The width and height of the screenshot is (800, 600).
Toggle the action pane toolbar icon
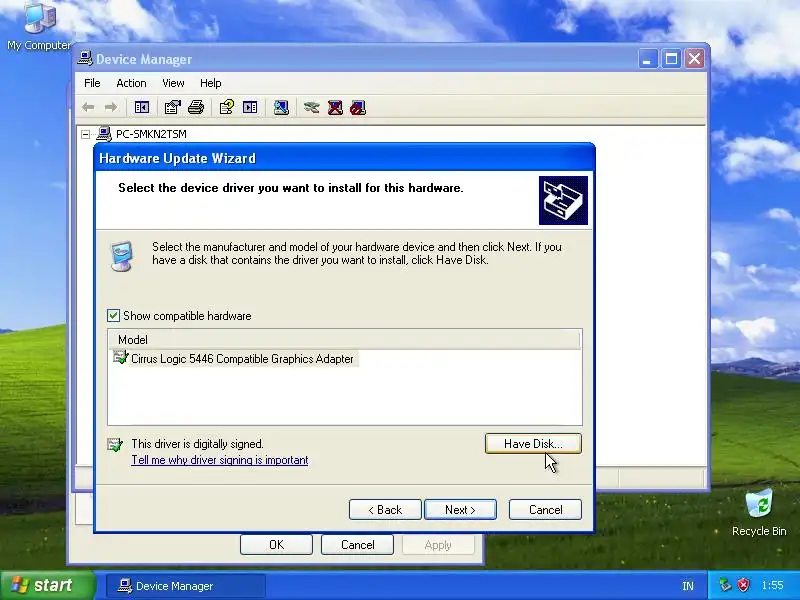pos(250,108)
